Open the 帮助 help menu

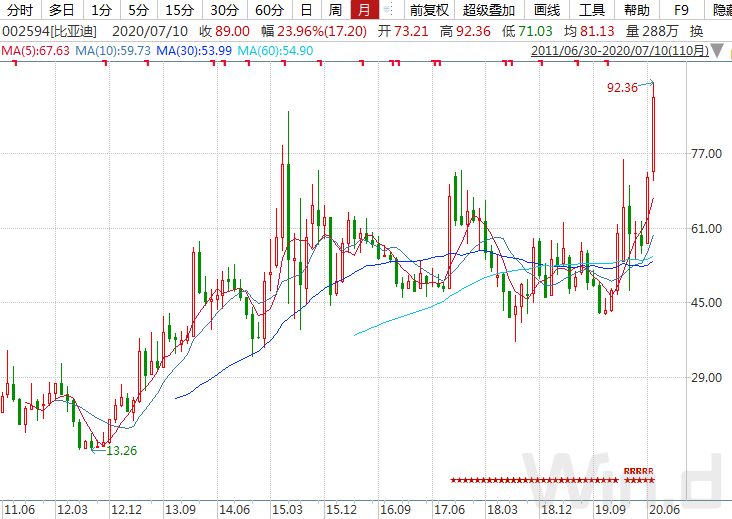636,10
